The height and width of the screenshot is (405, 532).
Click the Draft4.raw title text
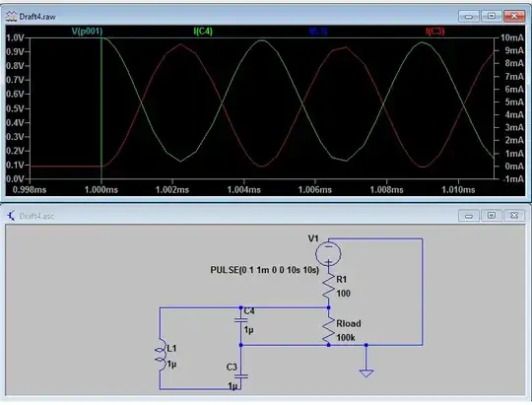[37, 17]
